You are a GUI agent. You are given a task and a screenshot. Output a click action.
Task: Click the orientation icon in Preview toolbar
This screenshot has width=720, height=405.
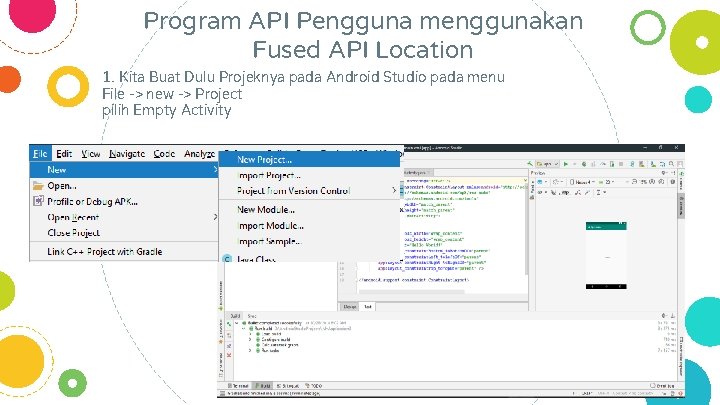point(557,182)
